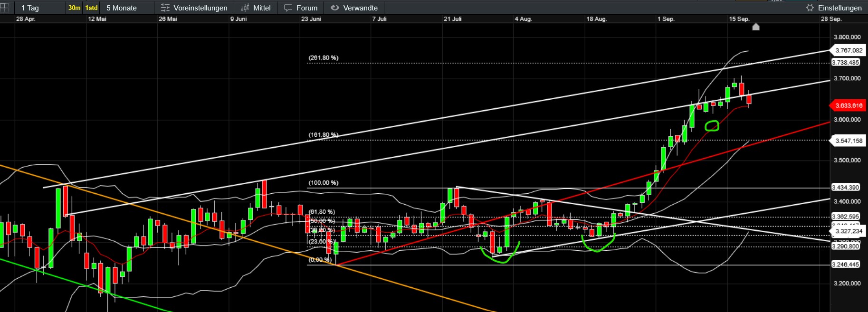This screenshot has height=312, width=868.
Task: Click the 3.700,000 price axis value
Action: pos(847,78)
